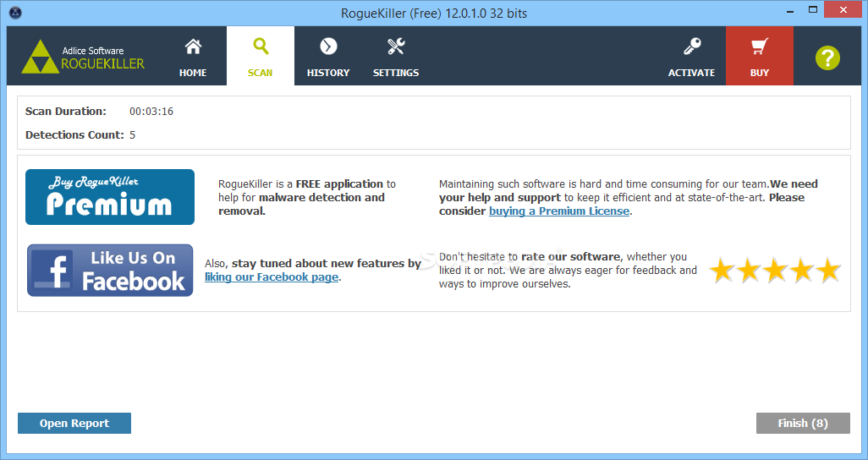Click the scan duration value 00:03:16

151,112
